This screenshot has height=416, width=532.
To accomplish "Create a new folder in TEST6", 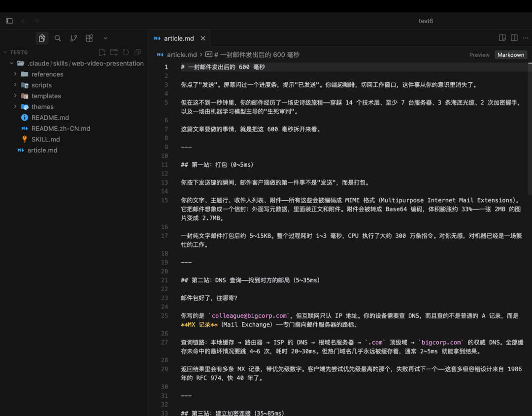I will pyautogui.click(x=114, y=52).
